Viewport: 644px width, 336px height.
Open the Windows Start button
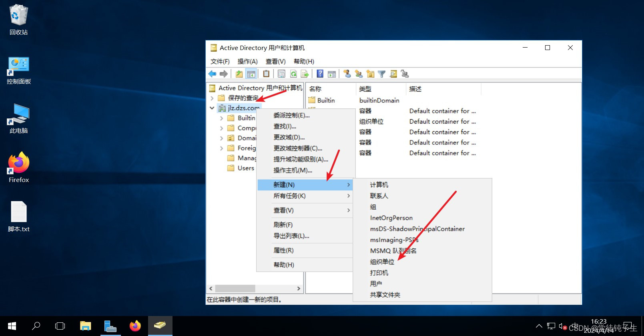(x=12, y=326)
